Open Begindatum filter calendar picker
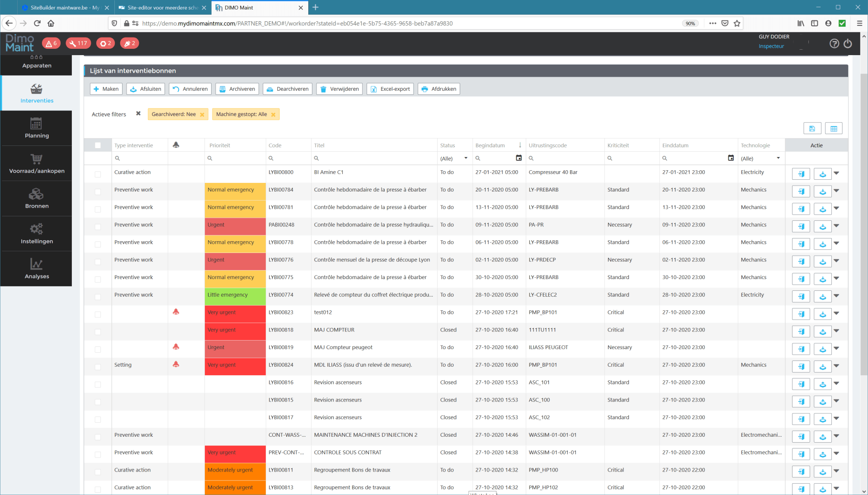This screenshot has height=495, width=868. [x=519, y=158]
